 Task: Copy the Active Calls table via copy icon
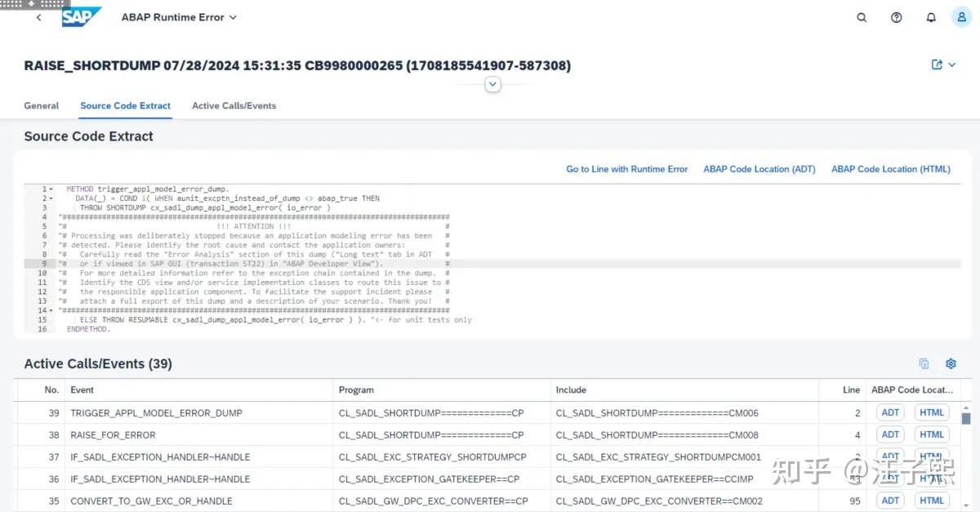click(924, 363)
